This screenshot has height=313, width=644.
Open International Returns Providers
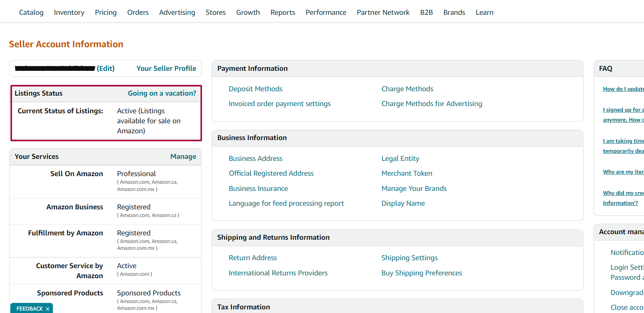[x=278, y=273]
